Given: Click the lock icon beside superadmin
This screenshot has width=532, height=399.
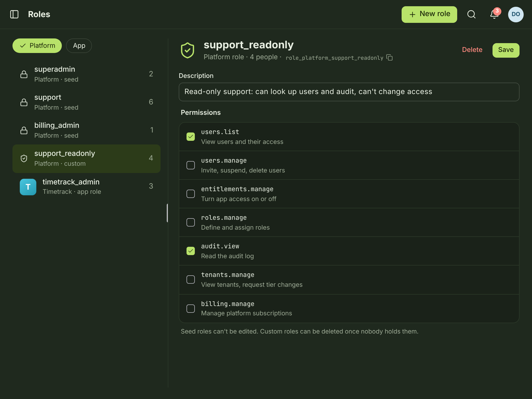Looking at the screenshot, I should point(24,74).
